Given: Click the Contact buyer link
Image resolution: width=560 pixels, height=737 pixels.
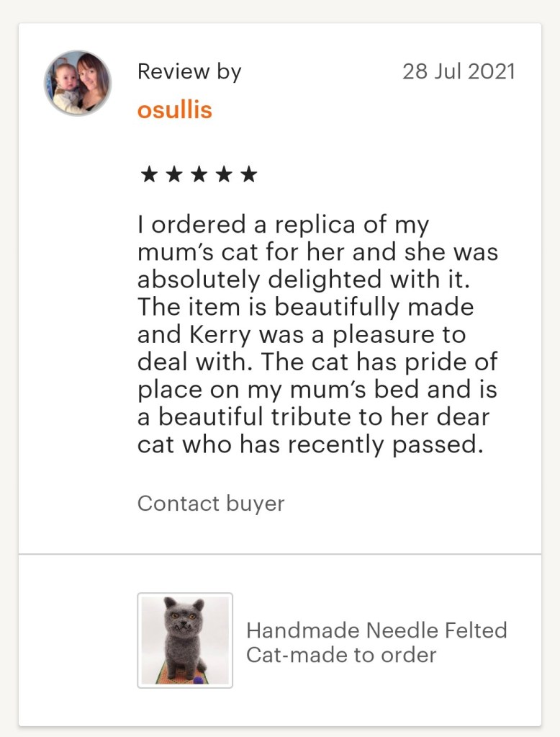Looking at the screenshot, I should (211, 503).
